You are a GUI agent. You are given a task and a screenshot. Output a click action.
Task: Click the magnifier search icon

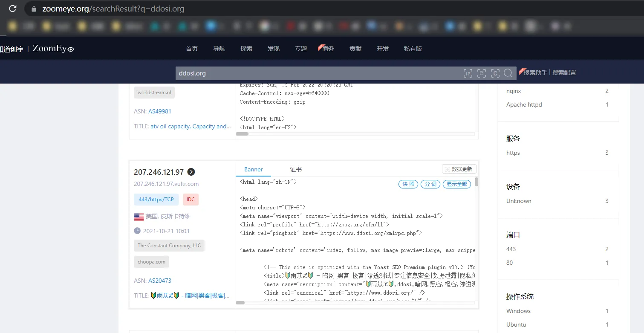508,73
